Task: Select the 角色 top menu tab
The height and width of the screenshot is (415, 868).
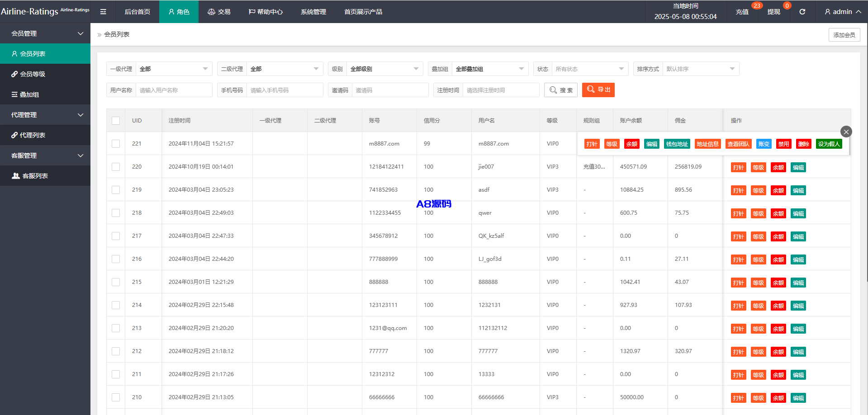Action: (179, 12)
